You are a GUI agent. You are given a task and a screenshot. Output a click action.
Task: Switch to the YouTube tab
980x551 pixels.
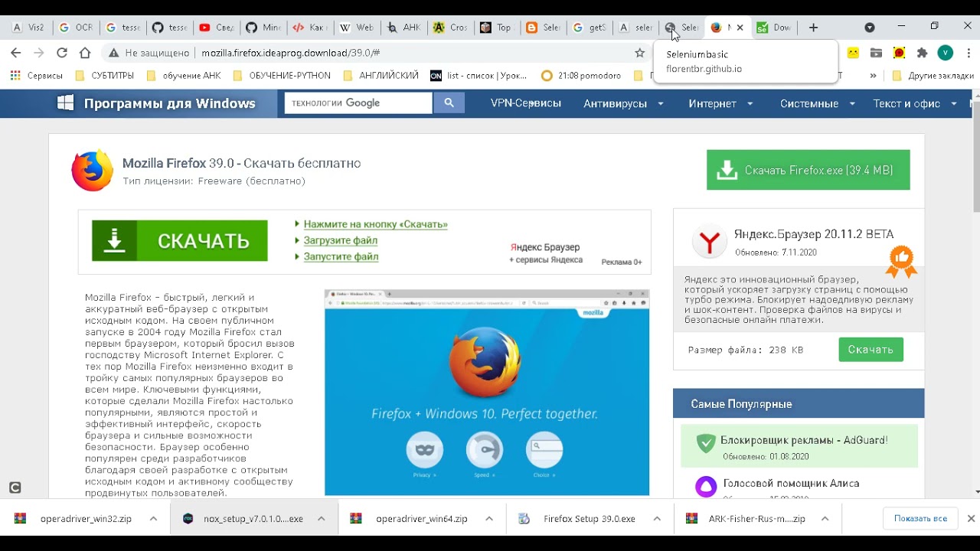tap(216, 28)
